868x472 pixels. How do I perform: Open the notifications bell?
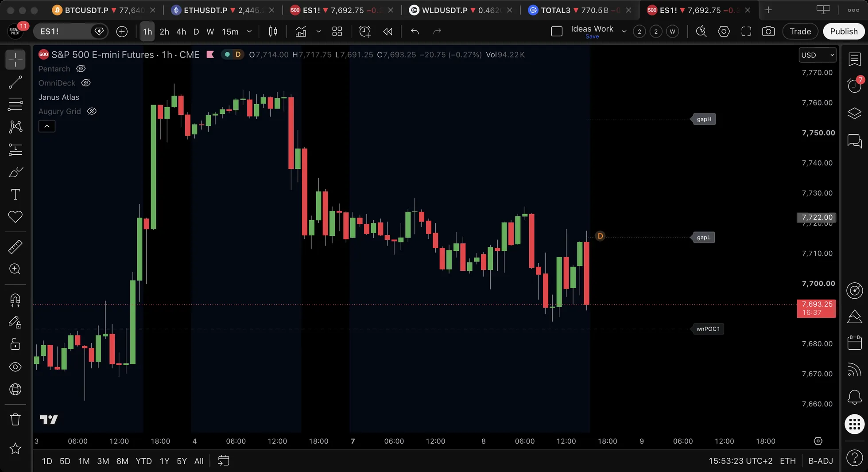click(854, 397)
